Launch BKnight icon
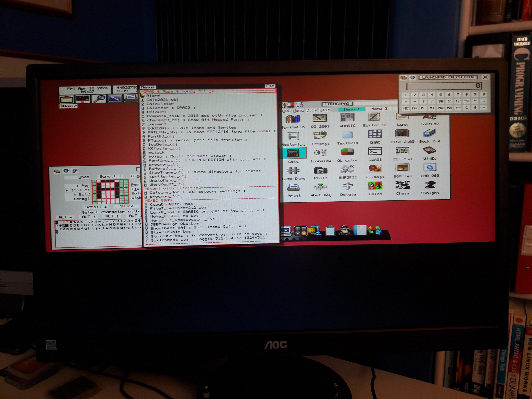The image size is (532, 399). (x=430, y=185)
